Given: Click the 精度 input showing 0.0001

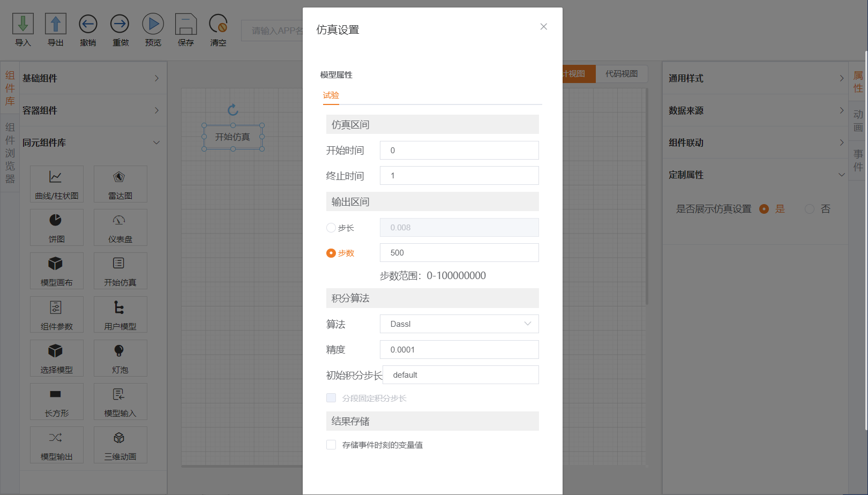Looking at the screenshot, I should [459, 350].
